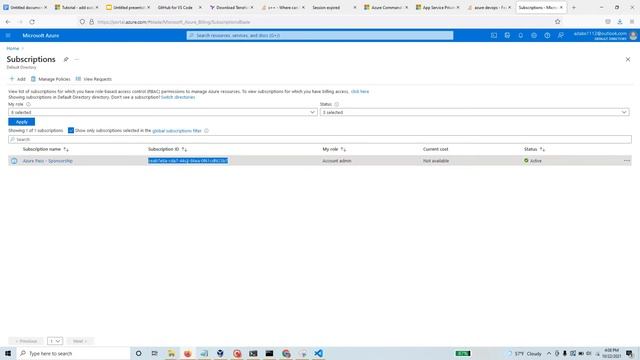Open the browser downloads icon

620,22
